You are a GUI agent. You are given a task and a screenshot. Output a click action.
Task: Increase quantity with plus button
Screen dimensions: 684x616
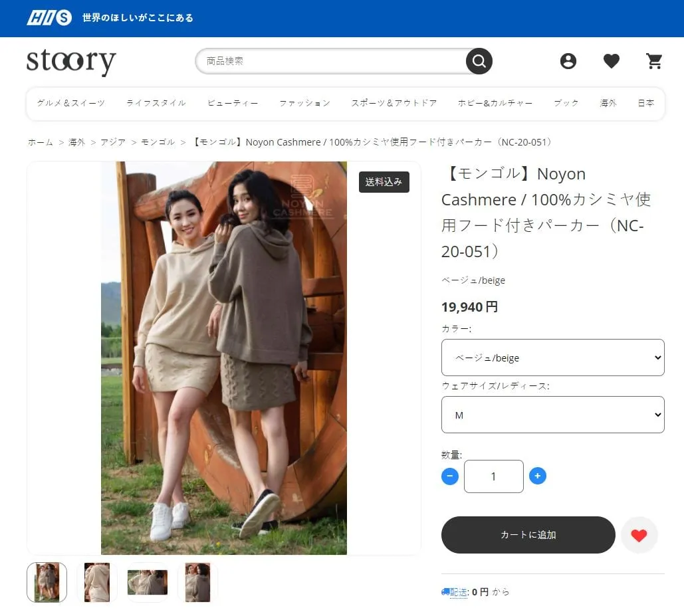pos(537,476)
